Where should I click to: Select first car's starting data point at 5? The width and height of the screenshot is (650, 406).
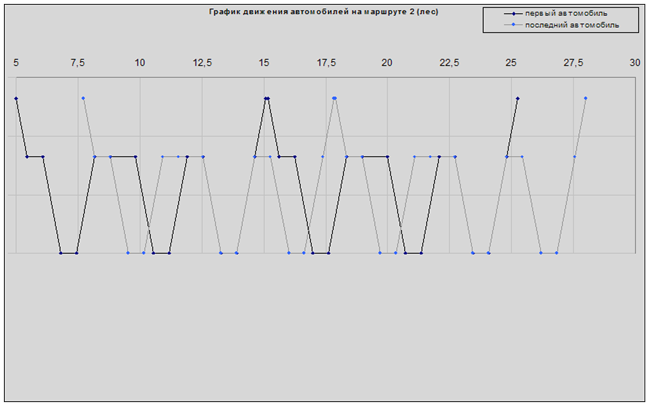17,98
